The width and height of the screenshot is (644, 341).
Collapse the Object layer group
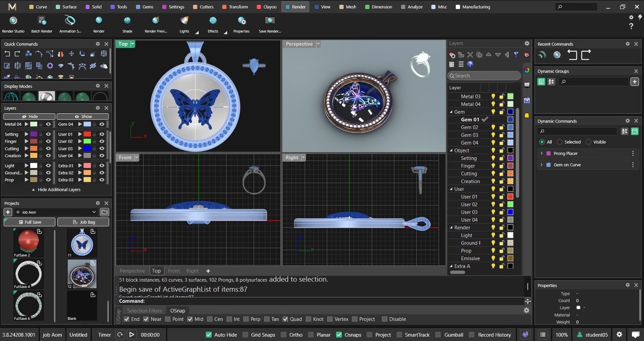coord(451,151)
